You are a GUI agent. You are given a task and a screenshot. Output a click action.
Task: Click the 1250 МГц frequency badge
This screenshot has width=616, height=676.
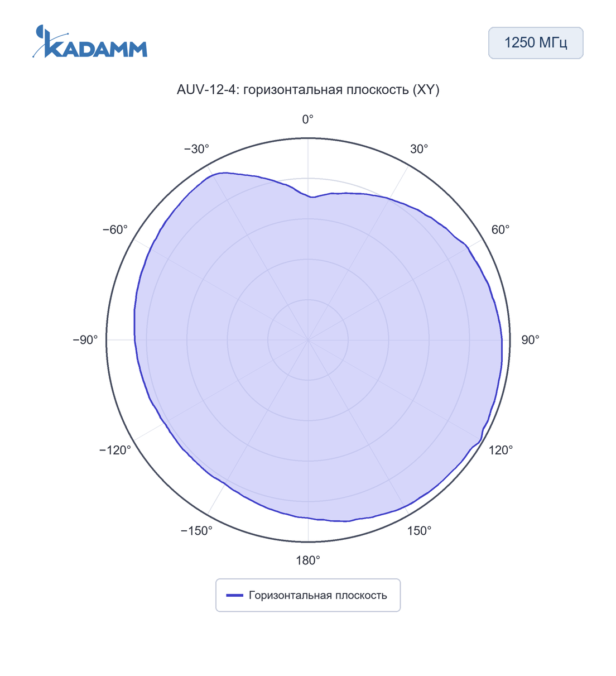click(536, 43)
